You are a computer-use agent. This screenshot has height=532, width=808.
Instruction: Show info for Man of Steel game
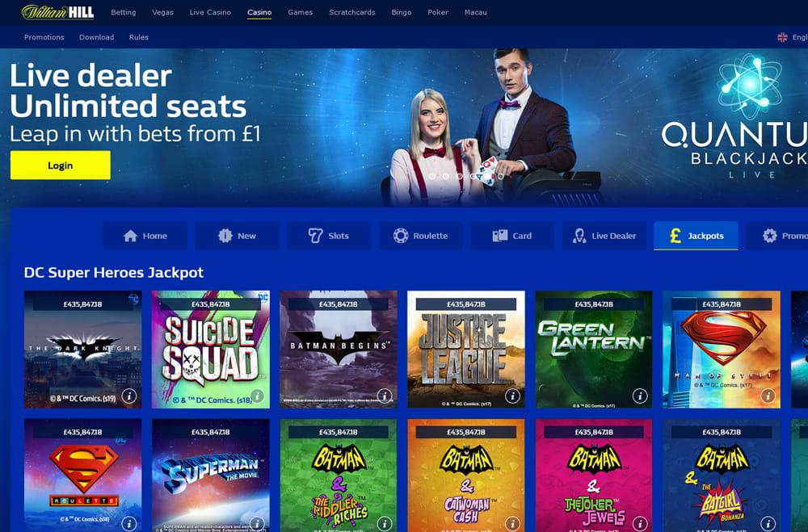(x=768, y=396)
